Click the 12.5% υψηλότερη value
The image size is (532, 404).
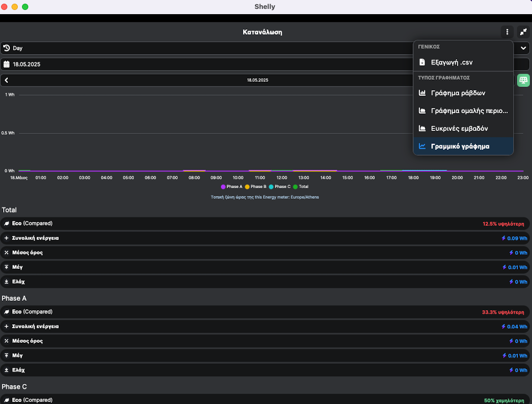point(503,224)
